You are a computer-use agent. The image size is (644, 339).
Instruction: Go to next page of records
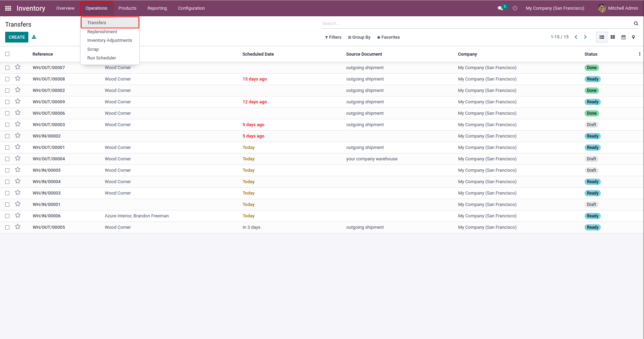(x=585, y=37)
